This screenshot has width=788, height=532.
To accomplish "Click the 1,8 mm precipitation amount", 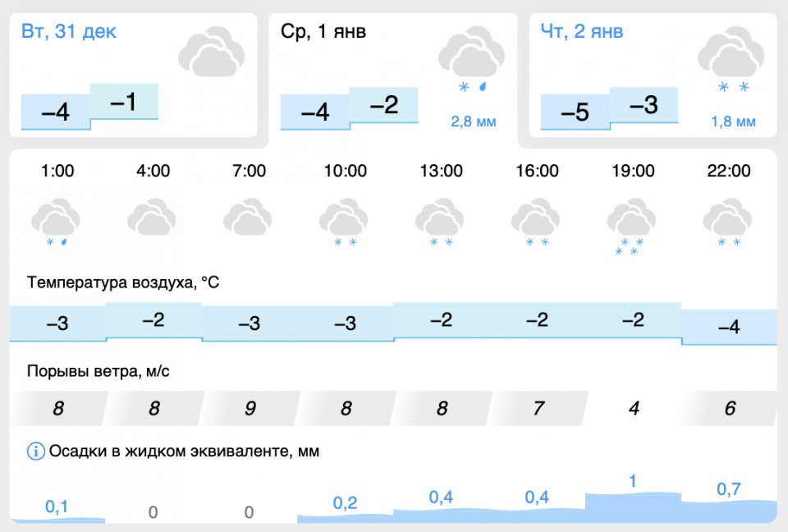I will [x=733, y=122].
